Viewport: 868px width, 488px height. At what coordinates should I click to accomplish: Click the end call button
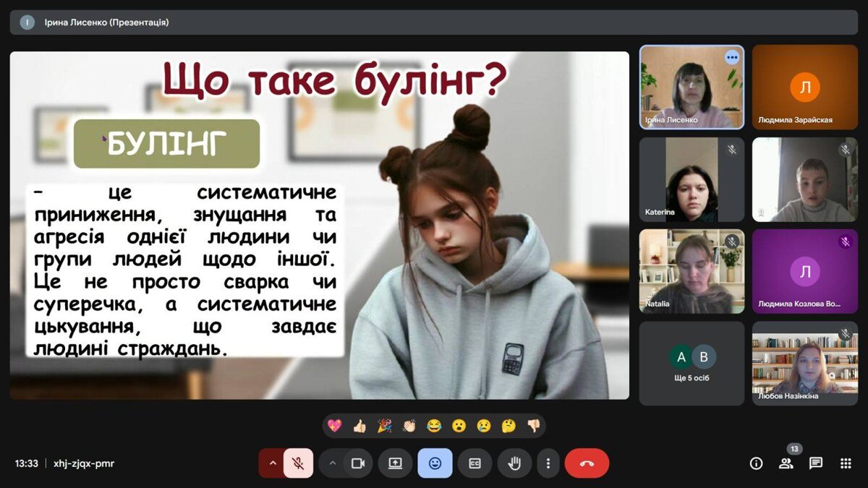tap(587, 463)
